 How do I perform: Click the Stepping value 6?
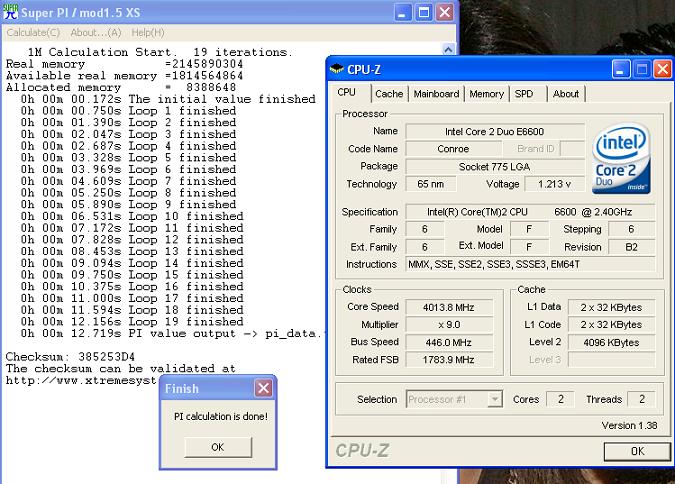pyautogui.click(x=632, y=229)
